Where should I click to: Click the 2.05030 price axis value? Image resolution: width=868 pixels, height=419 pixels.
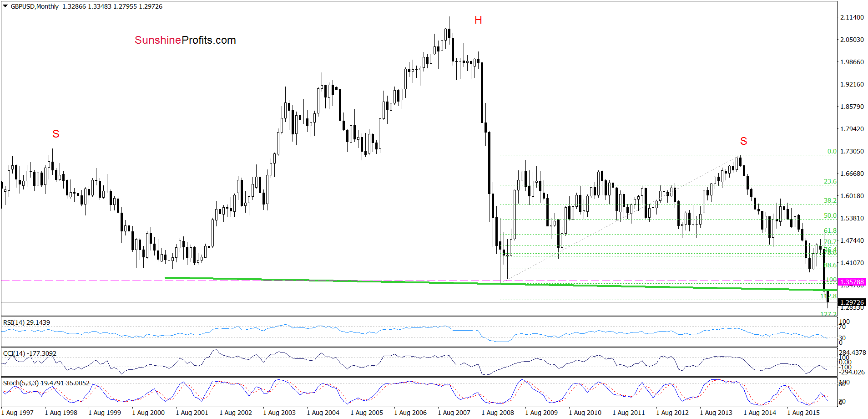852,40
